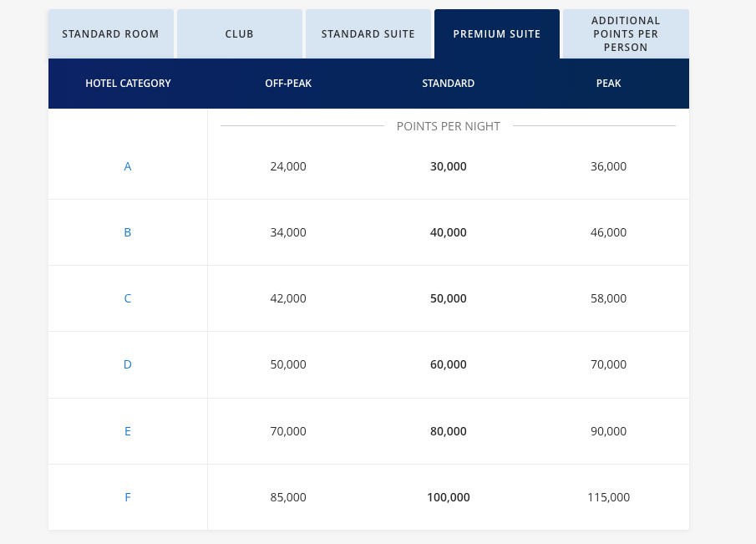
Task: Click the Points Per Night label
Action: pos(449,126)
